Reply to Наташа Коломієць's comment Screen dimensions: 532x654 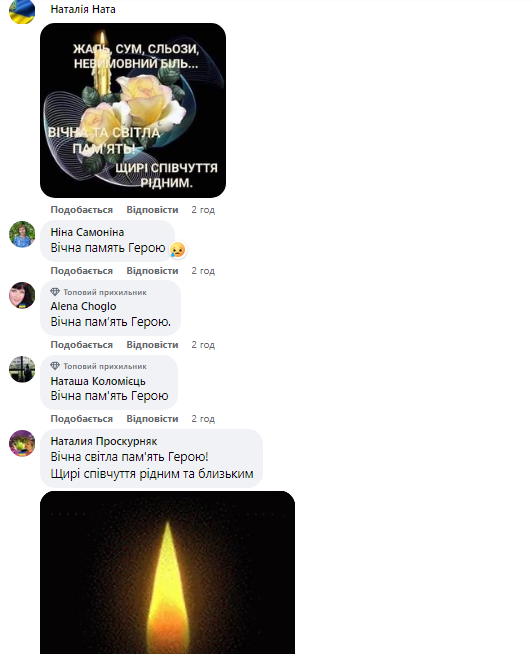click(x=152, y=418)
